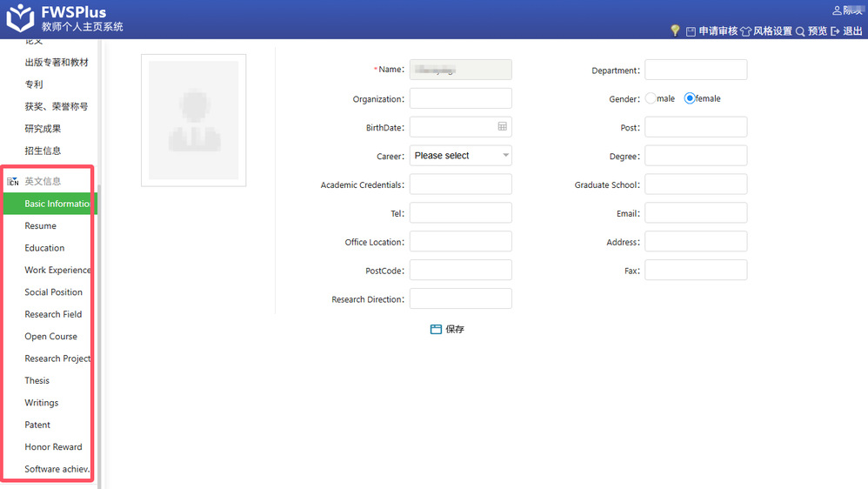The height and width of the screenshot is (489, 868).
Task: Click the 保存 save button
Action: 448,329
